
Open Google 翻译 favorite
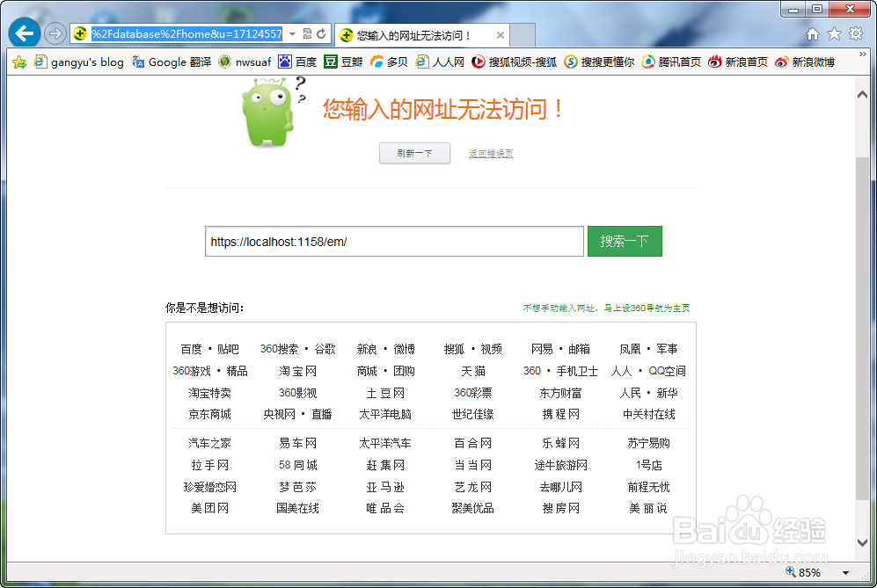coord(172,62)
